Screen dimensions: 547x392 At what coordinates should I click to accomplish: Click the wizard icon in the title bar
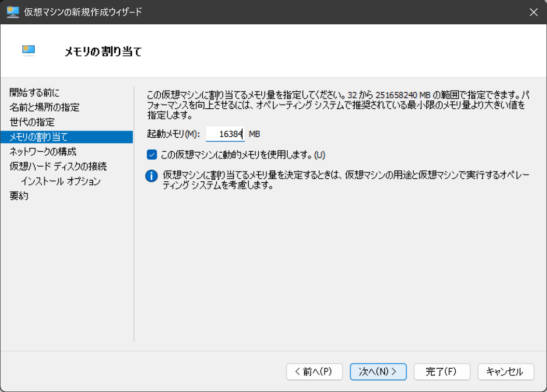point(12,11)
